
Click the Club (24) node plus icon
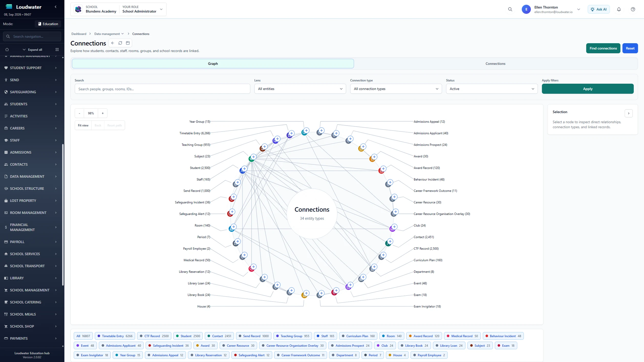pyautogui.click(x=394, y=227)
